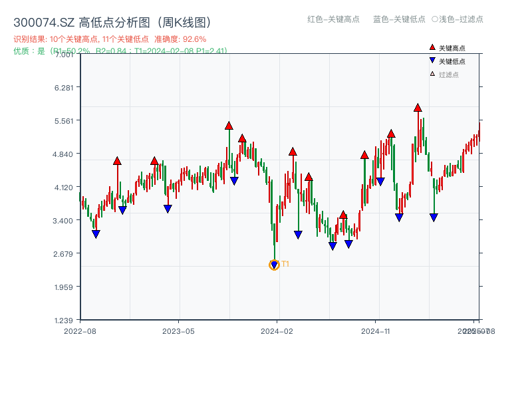Select the red high marker at the chart's highest peak

(x=418, y=108)
